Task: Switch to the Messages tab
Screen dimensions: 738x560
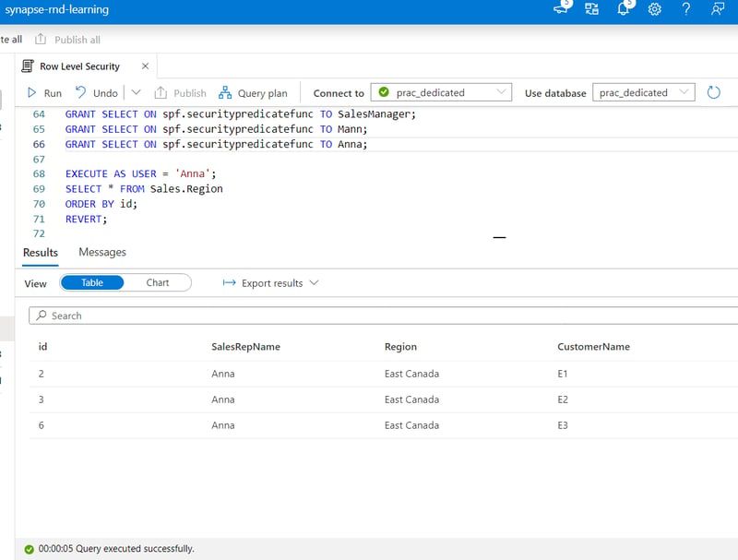Action: 102,252
